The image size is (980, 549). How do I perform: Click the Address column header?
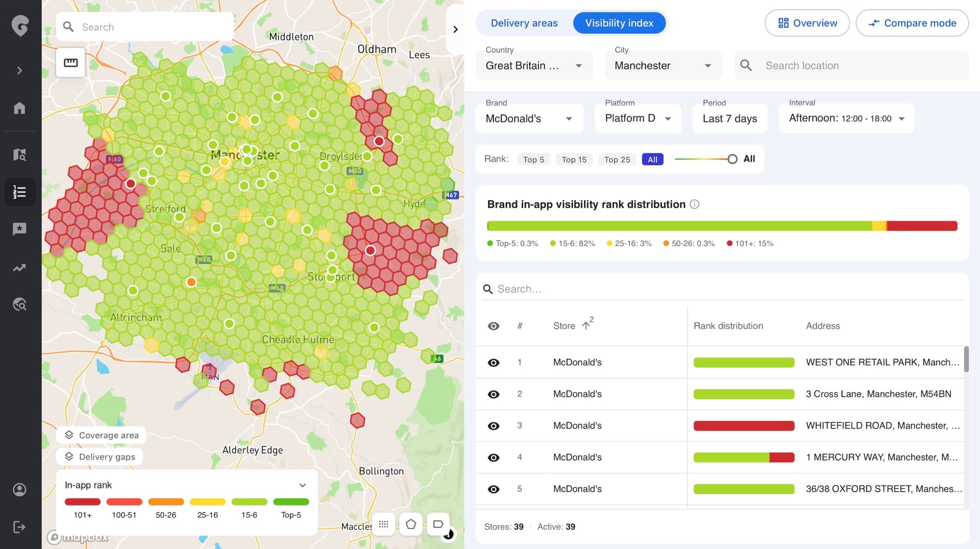823,326
